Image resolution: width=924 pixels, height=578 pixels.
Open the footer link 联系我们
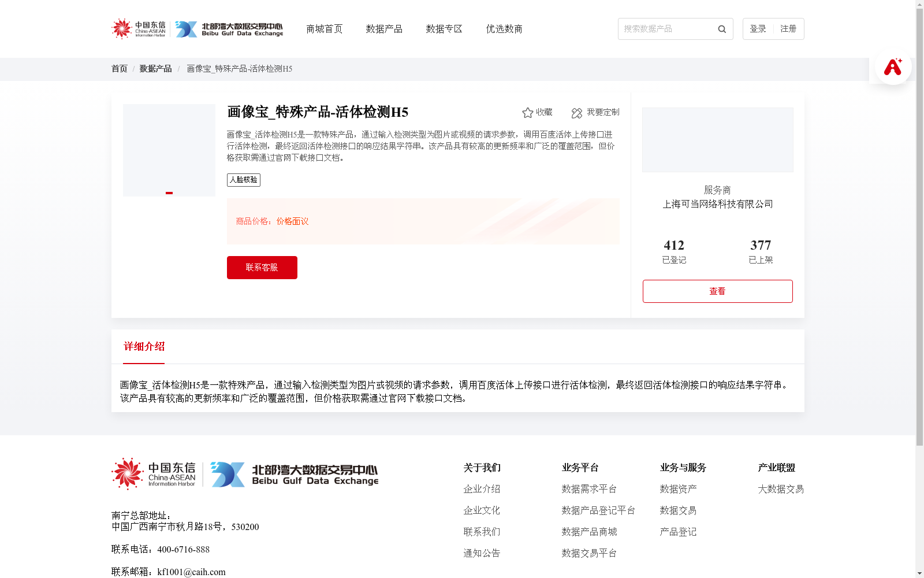coord(482,532)
